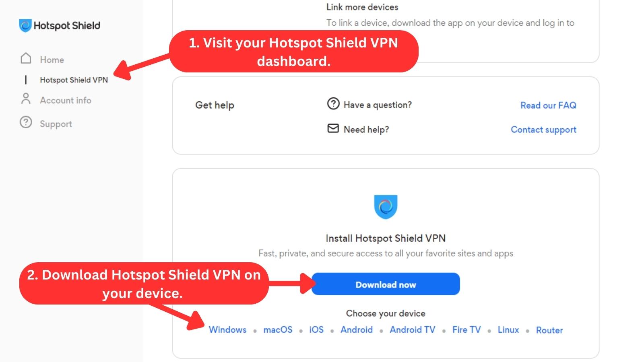Open the Router setup link
This screenshot has width=644, height=362.
[x=549, y=330]
